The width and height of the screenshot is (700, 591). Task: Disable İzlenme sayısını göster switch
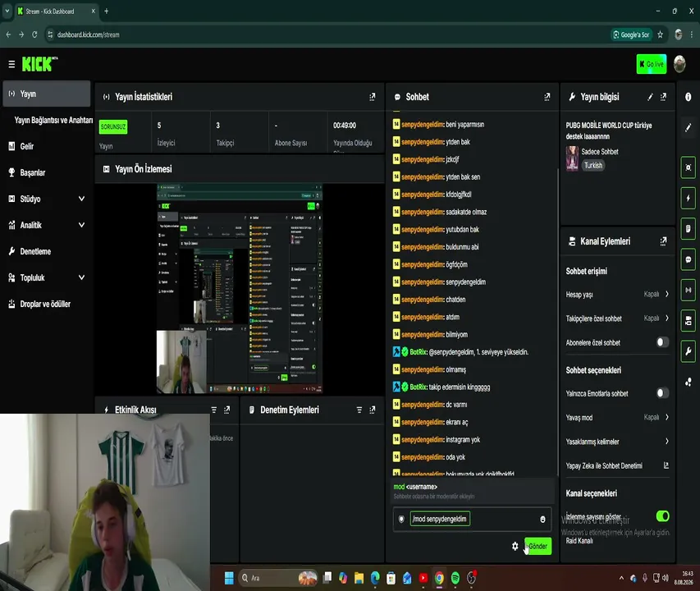(x=662, y=516)
